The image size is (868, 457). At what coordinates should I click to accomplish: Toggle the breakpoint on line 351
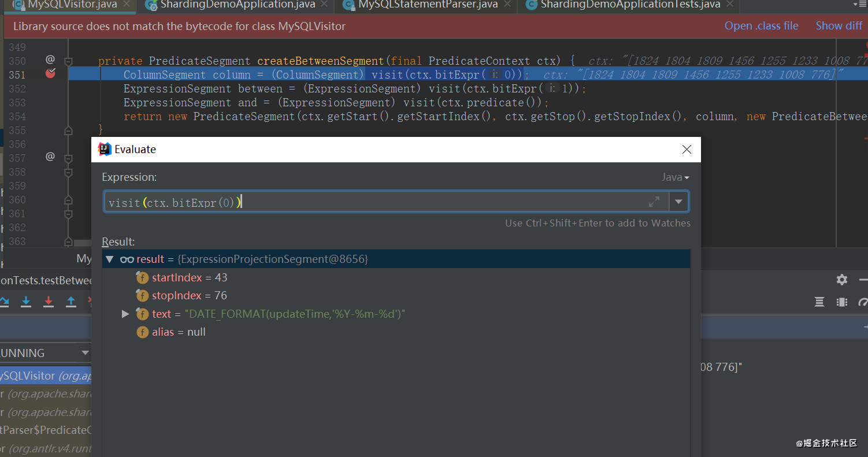pyautogui.click(x=50, y=73)
